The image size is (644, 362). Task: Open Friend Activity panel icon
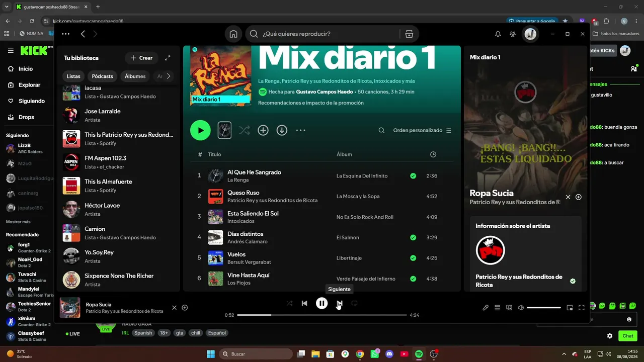coord(513,34)
